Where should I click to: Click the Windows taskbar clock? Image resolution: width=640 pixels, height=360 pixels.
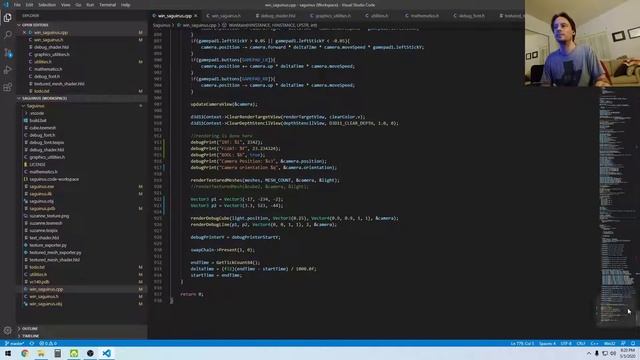pyautogui.click(x=627, y=353)
